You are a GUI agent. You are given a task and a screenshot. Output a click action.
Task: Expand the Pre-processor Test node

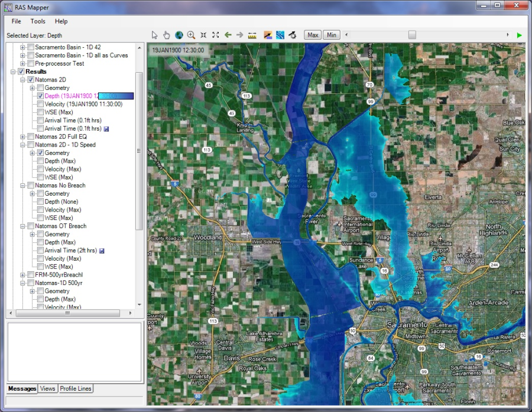22,63
